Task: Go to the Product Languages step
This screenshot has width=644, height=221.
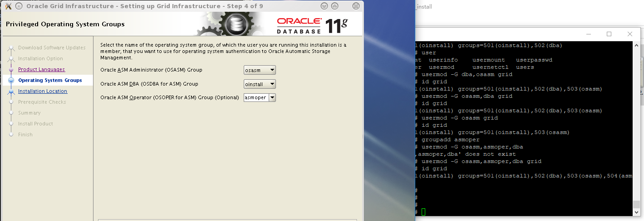Action: click(x=41, y=69)
